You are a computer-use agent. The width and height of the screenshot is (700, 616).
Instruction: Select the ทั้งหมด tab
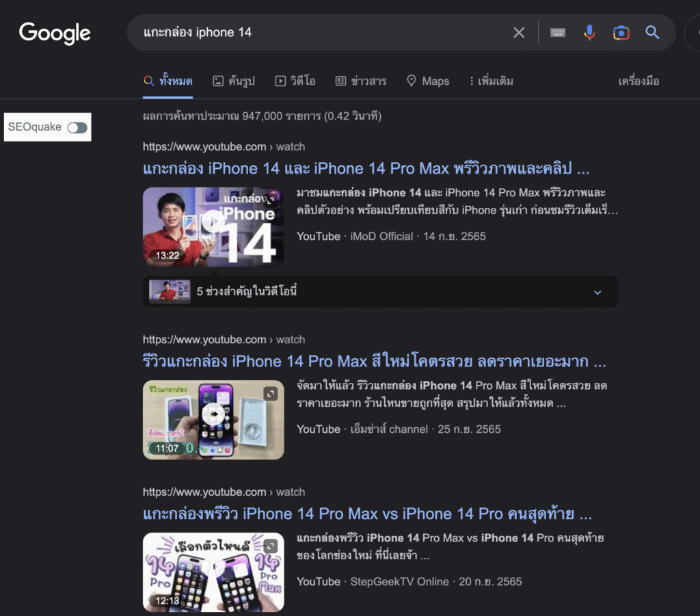pyautogui.click(x=168, y=81)
